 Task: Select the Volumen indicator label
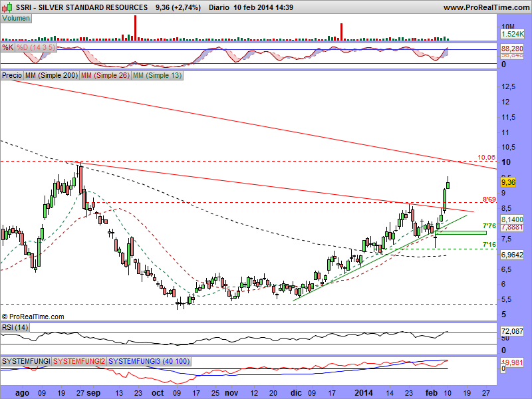click(16, 19)
